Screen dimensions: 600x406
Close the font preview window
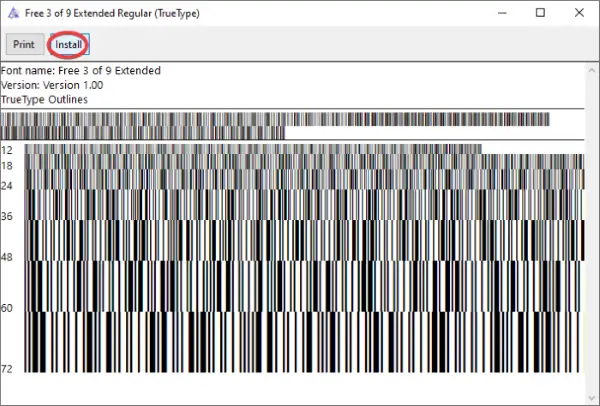tap(579, 13)
